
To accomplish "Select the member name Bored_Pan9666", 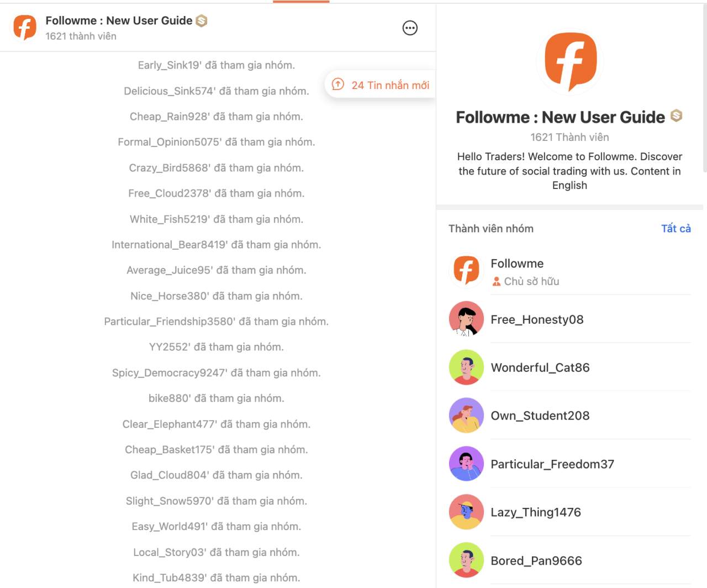I will tap(536, 560).
